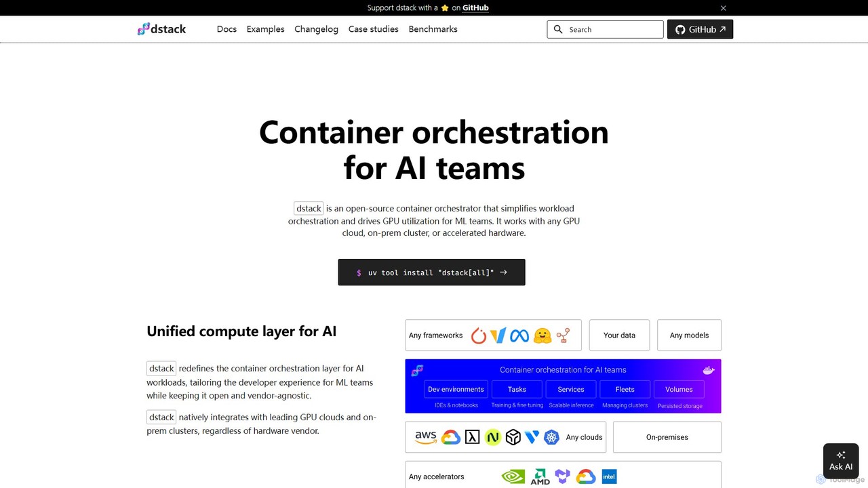Screen dimensions: 868x488
Task: Focus the Search input field
Action: point(605,29)
